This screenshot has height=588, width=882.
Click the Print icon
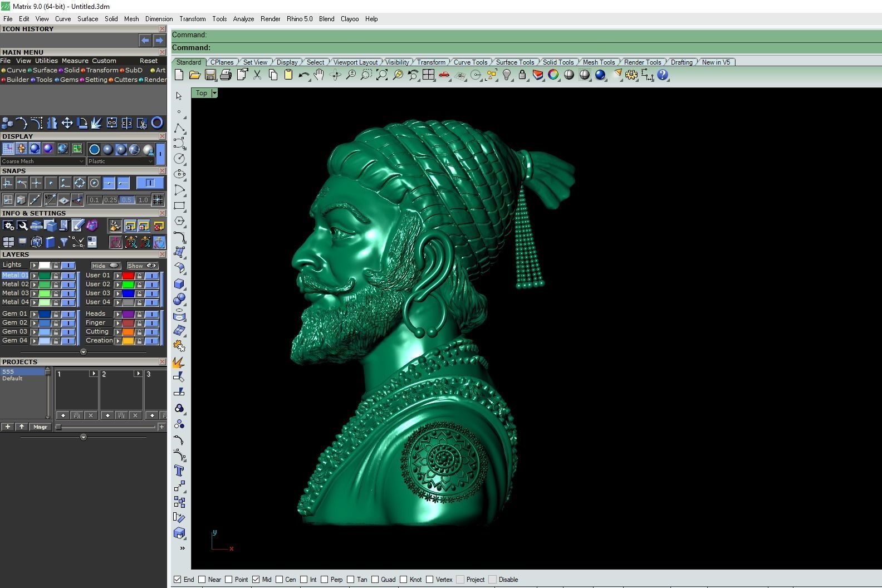pyautogui.click(x=226, y=75)
